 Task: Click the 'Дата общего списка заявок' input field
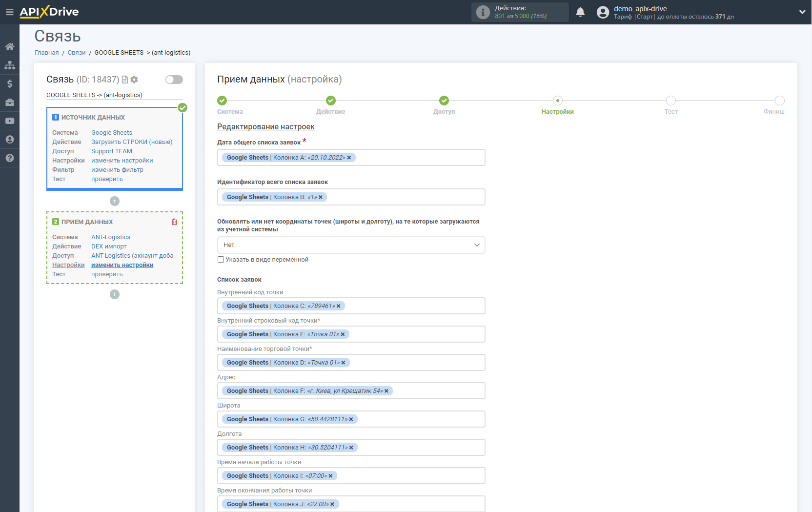click(351, 158)
